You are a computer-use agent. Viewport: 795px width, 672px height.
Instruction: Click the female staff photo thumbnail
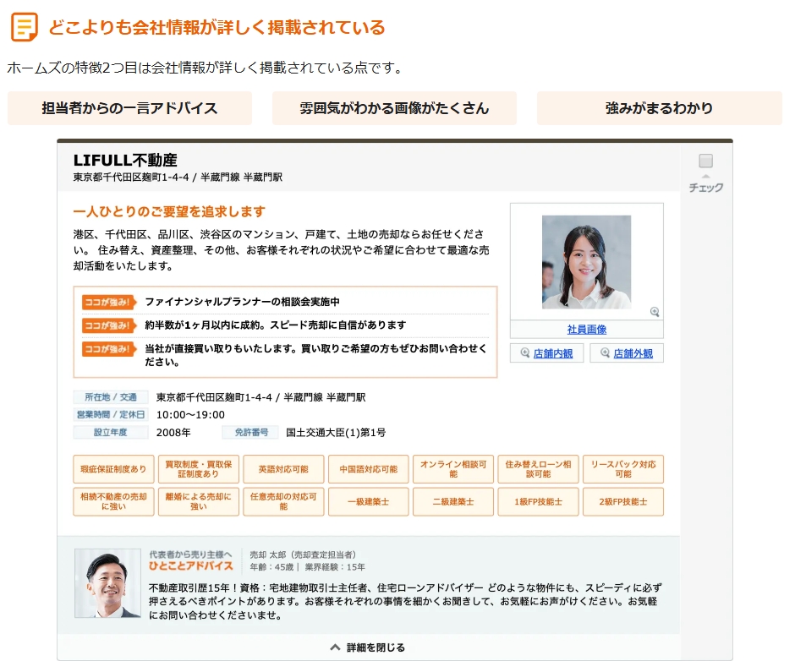coord(587,262)
